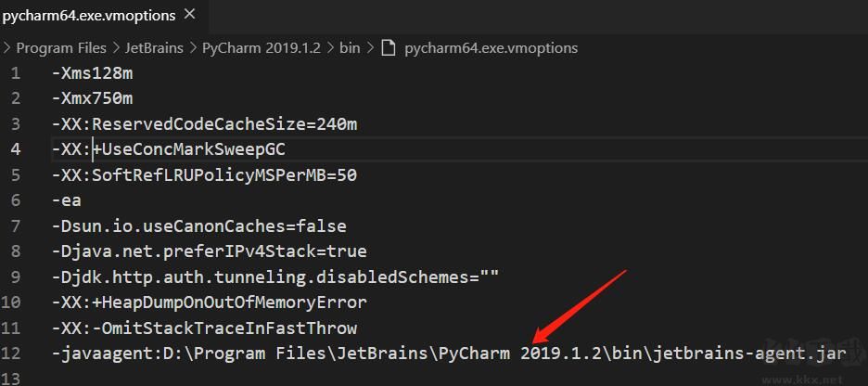868x386 pixels.
Task: Select the pycharm64.exe.vmoptions editor tab
Action: click(x=88, y=16)
